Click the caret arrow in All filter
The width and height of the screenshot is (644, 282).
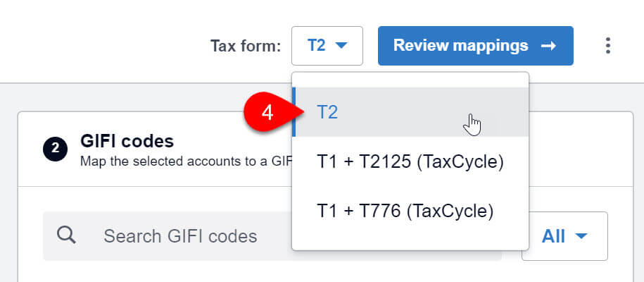(x=581, y=236)
